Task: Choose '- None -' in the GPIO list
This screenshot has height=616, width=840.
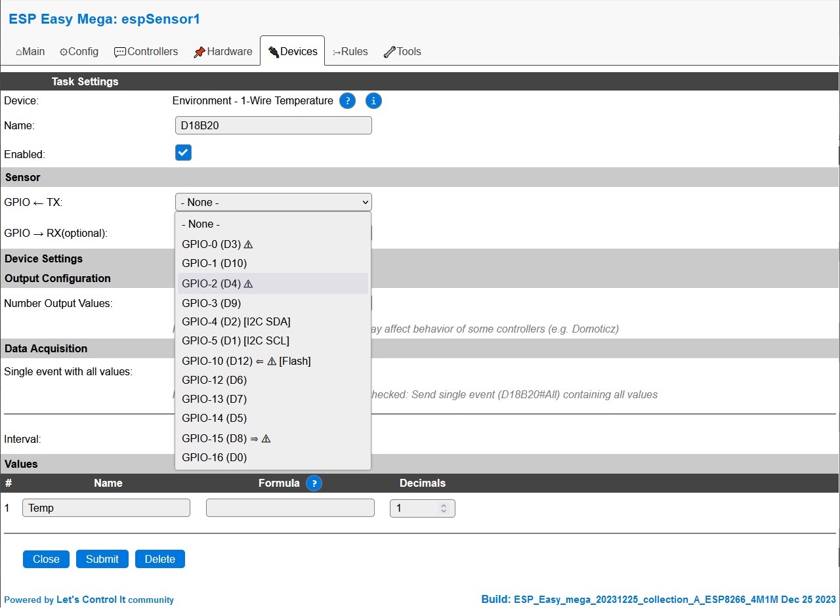Action: pyautogui.click(x=273, y=224)
